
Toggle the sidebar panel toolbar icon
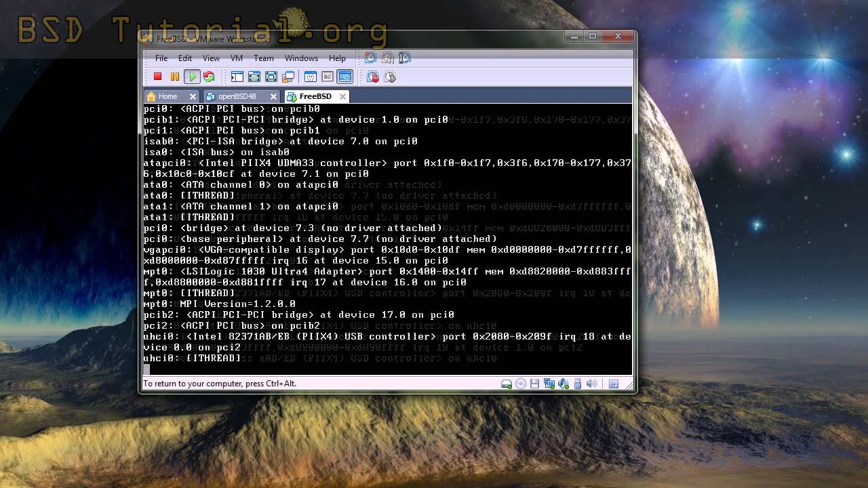pos(237,77)
